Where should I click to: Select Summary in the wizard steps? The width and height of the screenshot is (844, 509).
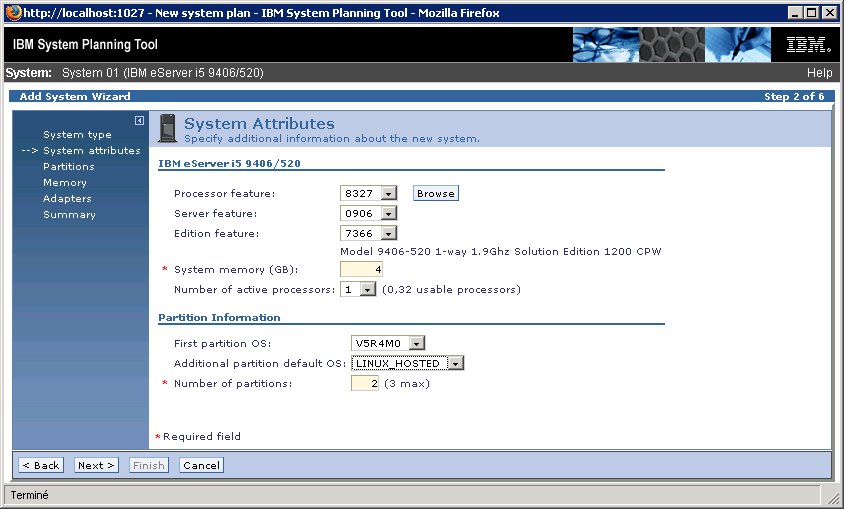point(69,215)
